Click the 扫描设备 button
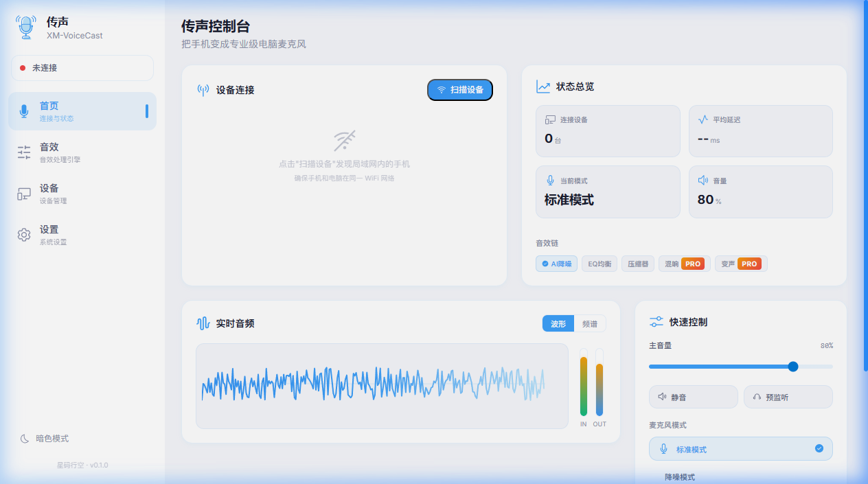The height and width of the screenshot is (484, 868). point(460,90)
